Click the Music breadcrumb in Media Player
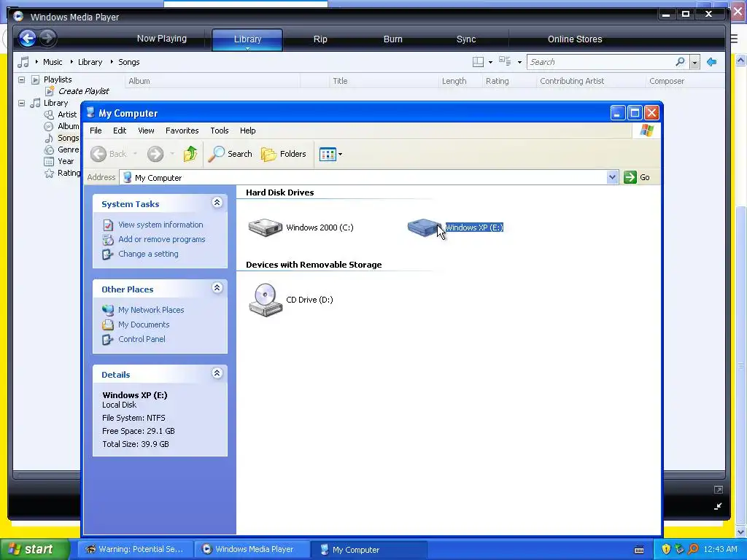The height and width of the screenshot is (560, 747). coord(53,62)
